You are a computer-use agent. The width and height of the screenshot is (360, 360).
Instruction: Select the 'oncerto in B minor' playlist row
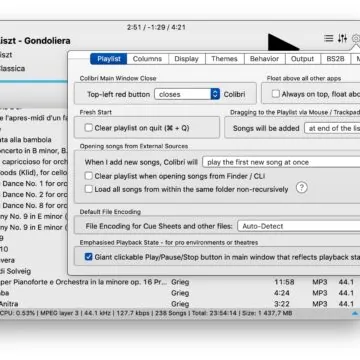[33, 151]
